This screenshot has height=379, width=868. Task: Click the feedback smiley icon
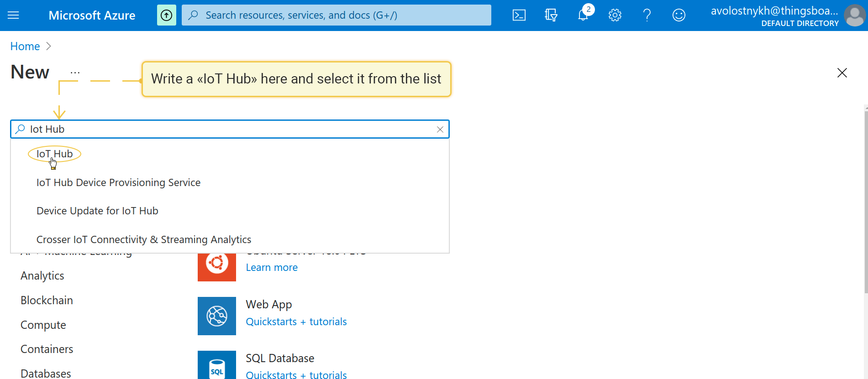pyautogui.click(x=679, y=16)
